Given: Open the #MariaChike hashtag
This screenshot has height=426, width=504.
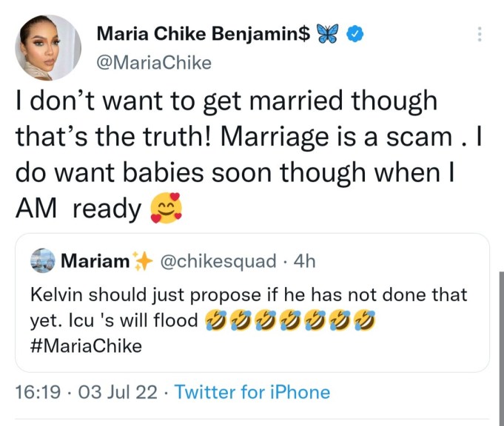Looking at the screenshot, I should coord(86,346).
